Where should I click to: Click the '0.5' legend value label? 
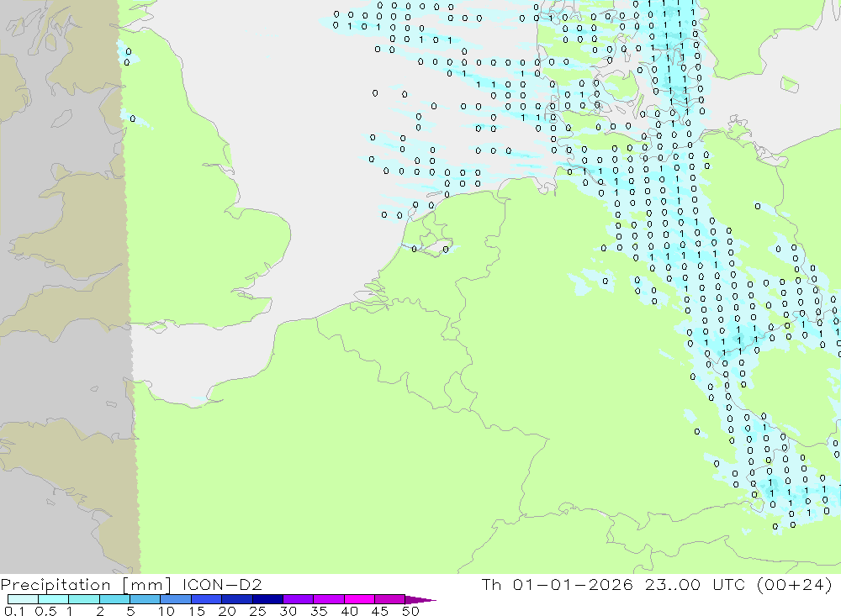(x=45, y=611)
